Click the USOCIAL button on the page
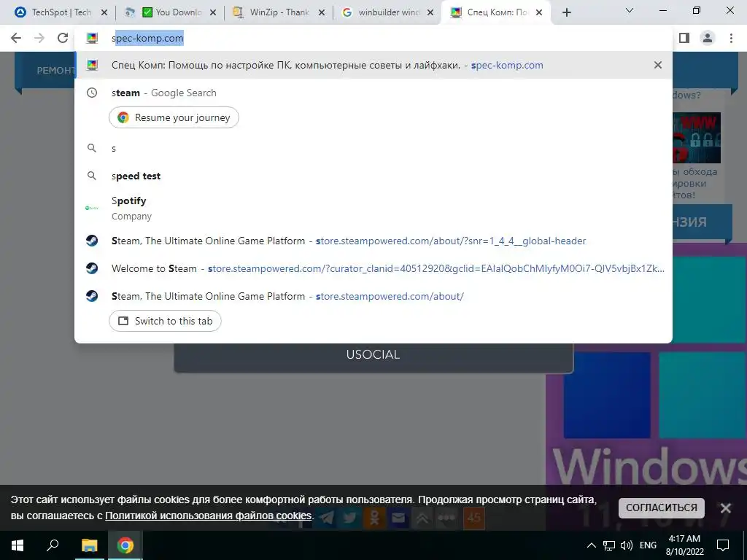This screenshot has width=747, height=560. coord(373,355)
